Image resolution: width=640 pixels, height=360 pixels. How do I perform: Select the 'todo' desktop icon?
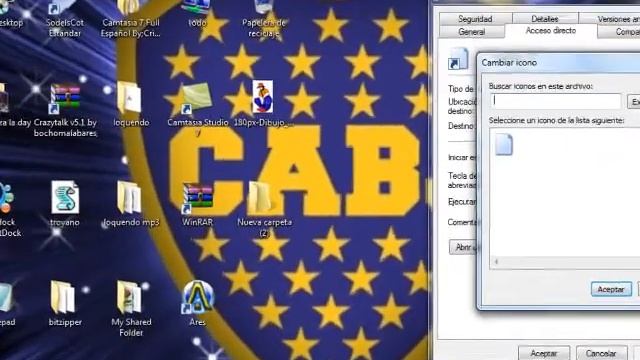(197, 14)
